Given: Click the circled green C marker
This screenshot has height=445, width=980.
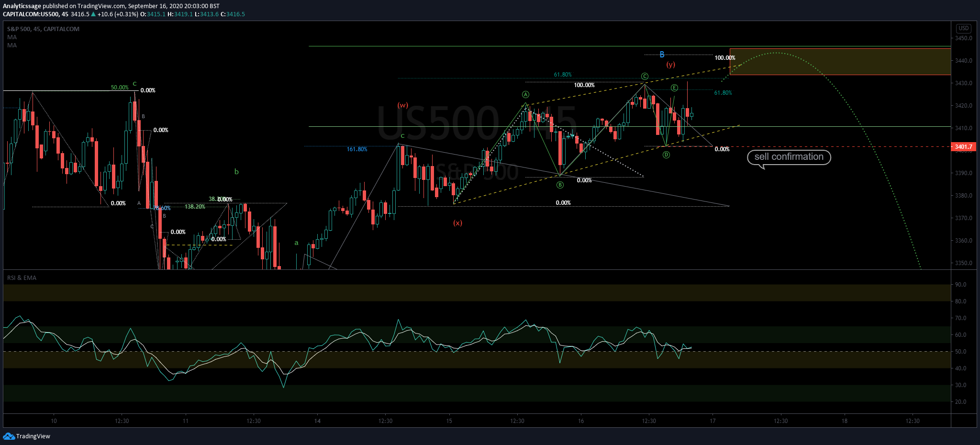Looking at the screenshot, I should click(x=645, y=77).
